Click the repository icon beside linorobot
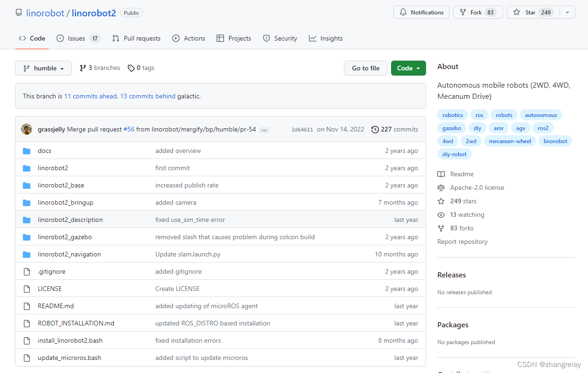This screenshot has height=373, width=588. pos(19,13)
